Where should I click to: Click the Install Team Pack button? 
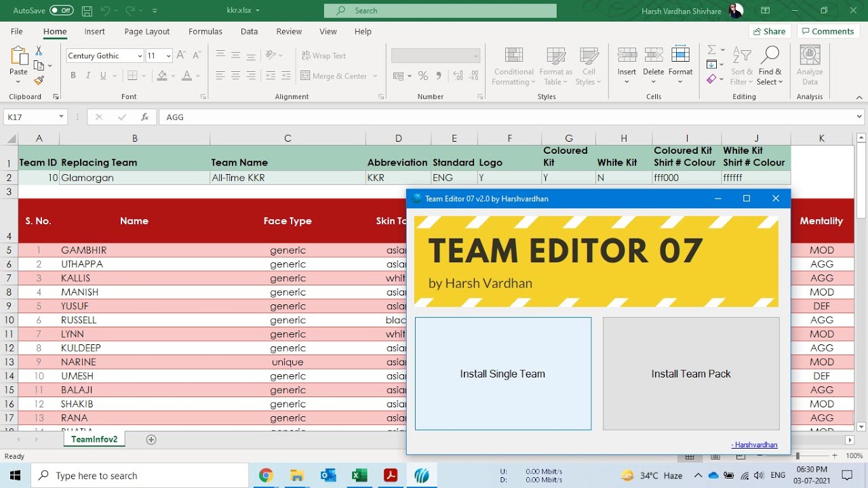[691, 373]
